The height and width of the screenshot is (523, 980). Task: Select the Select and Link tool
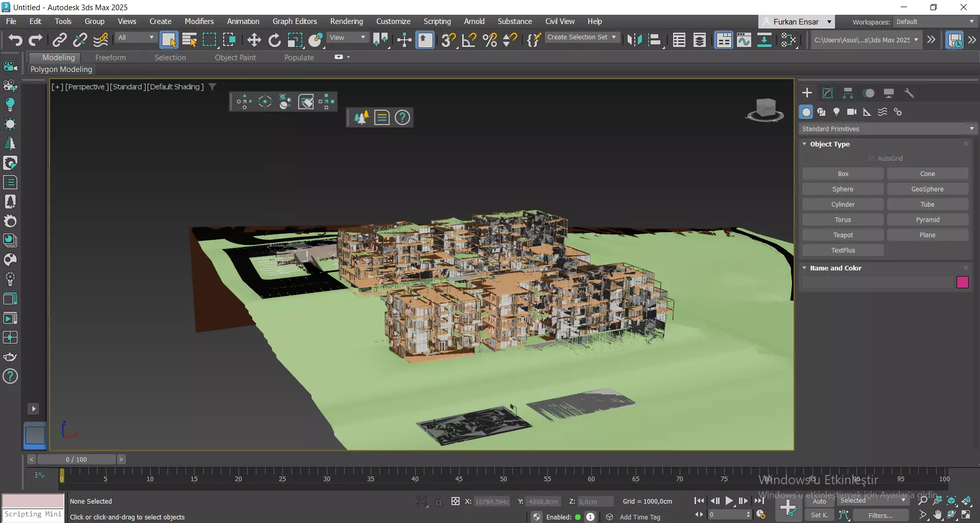[60, 40]
